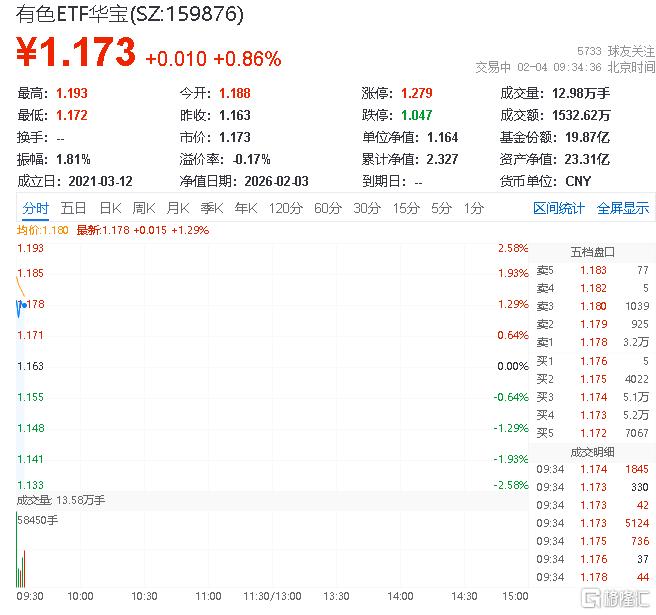
Task: Click the 最低 value 1.172
Action: 72,115
